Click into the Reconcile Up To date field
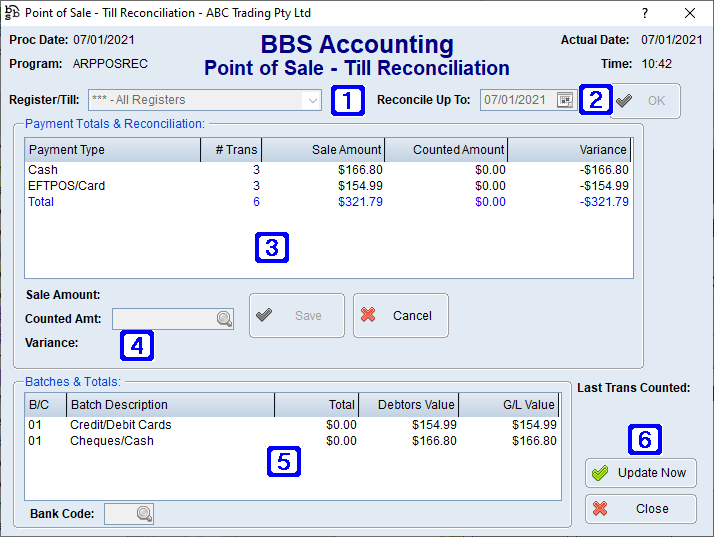The image size is (714, 537). click(515, 100)
